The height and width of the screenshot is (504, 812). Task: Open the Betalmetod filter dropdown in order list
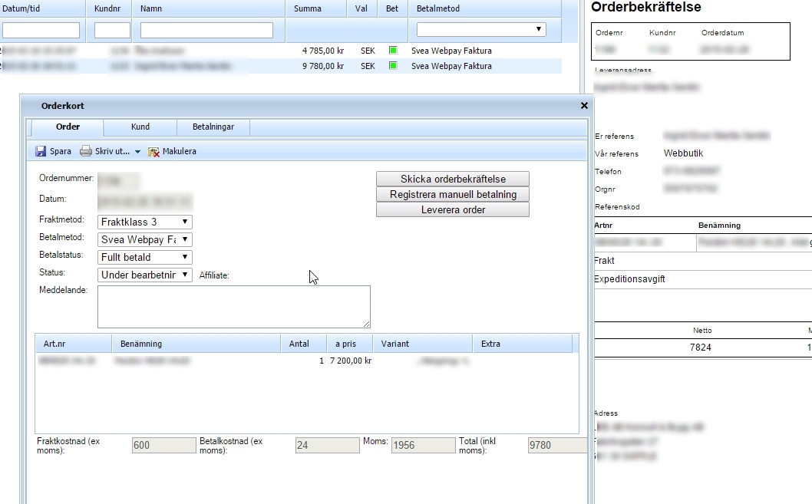click(481, 29)
